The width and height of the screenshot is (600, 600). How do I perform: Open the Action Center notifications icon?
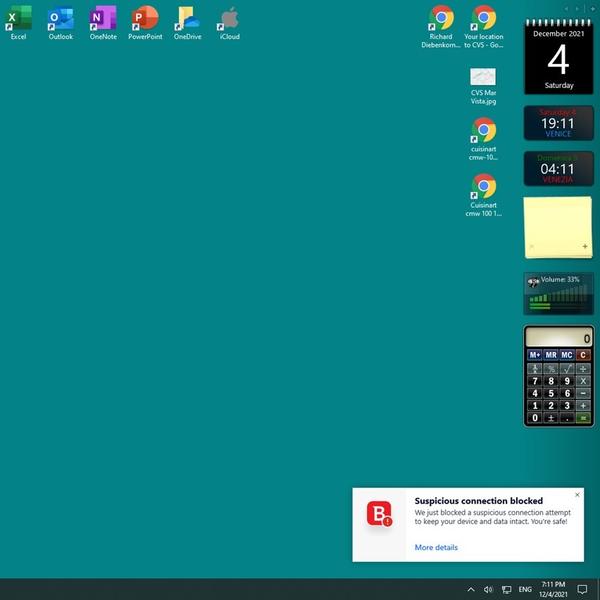coord(582,590)
